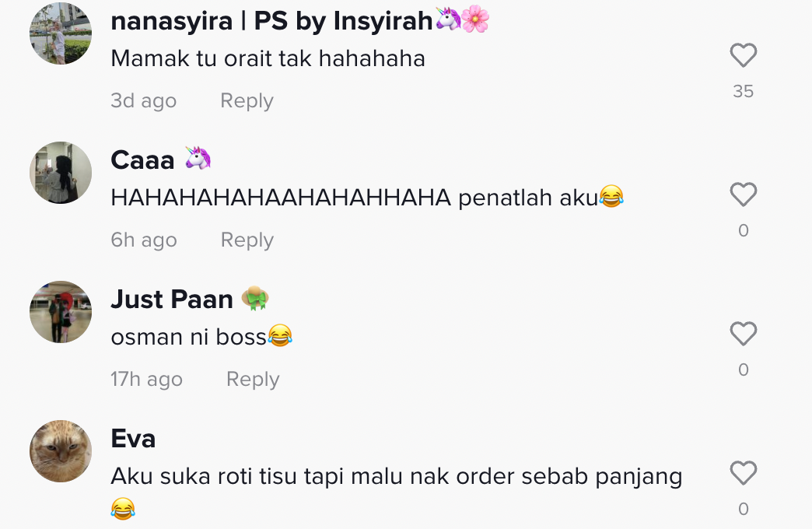Open Eva's cat profile picture
The height and width of the screenshot is (529, 812).
(x=61, y=450)
